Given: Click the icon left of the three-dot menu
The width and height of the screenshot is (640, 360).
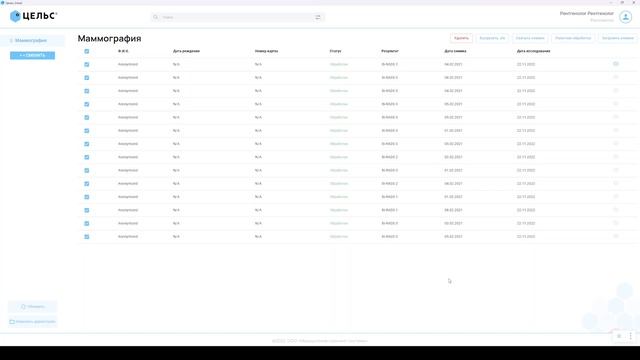Looking at the screenshot, I should (619, 336).
